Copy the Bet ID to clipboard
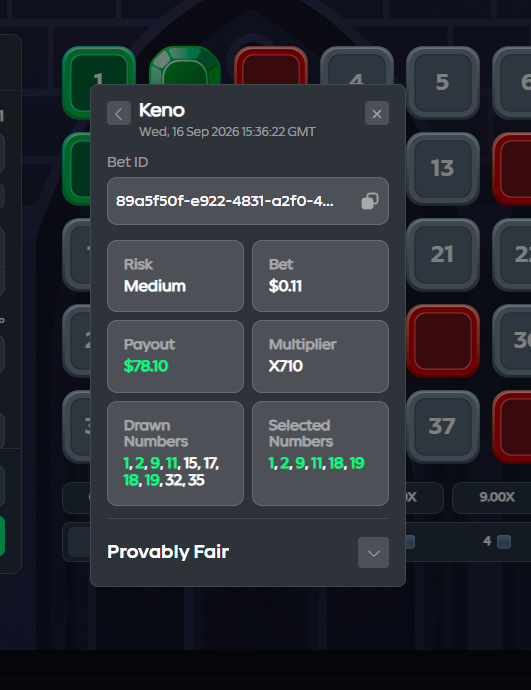Image resolution: width=531 pixels, height=690 pixels. (x=370, y=201)
